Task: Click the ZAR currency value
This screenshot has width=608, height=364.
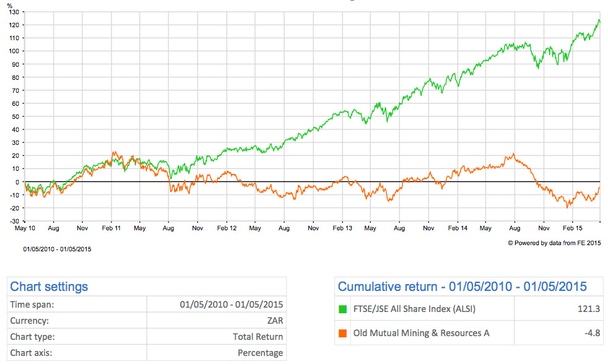Action: tap(274, 321)
